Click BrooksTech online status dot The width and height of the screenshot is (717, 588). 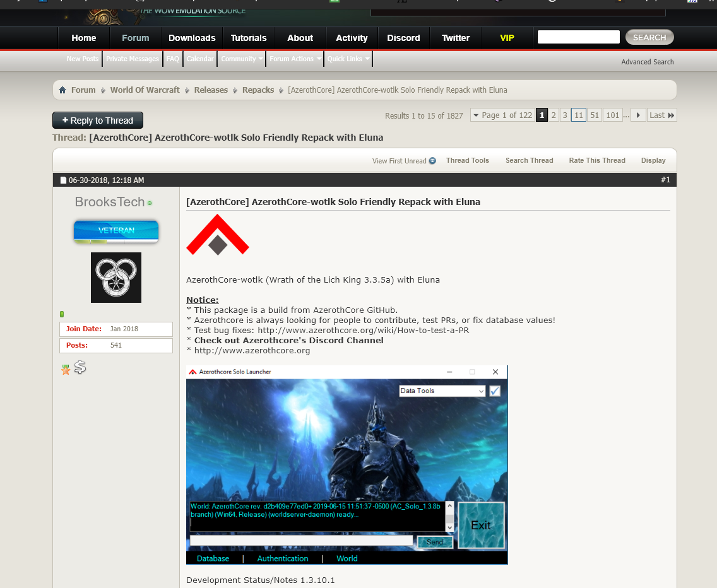[150, 203]
